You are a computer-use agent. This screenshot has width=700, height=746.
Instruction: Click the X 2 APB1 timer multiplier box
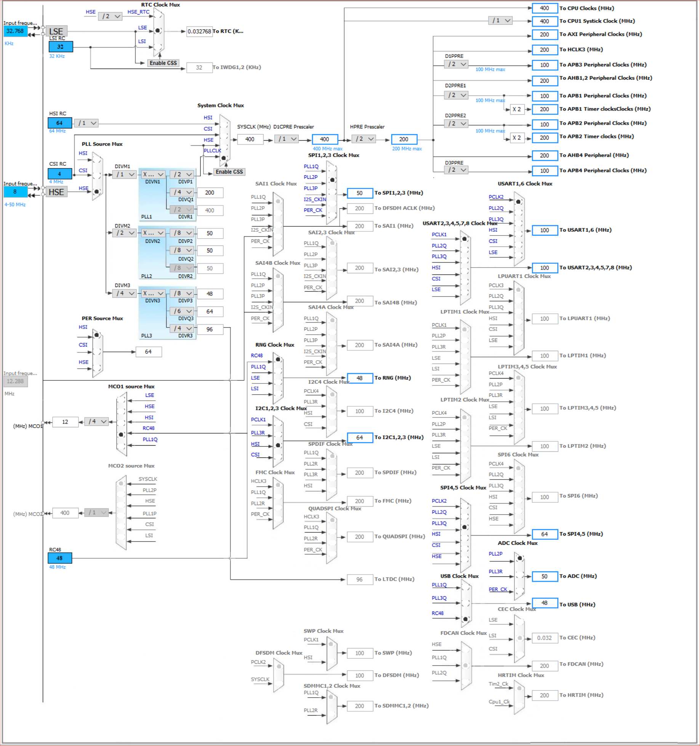516,109
